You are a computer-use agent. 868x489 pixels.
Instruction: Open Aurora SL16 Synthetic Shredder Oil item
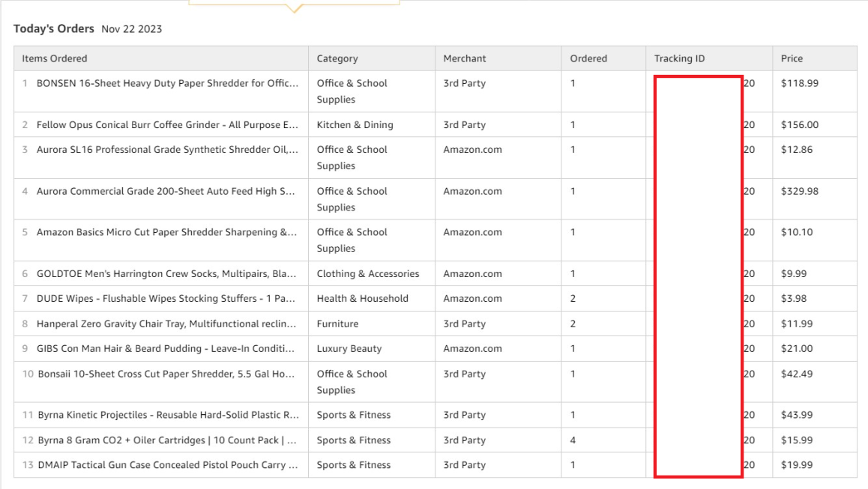[167, 150]
